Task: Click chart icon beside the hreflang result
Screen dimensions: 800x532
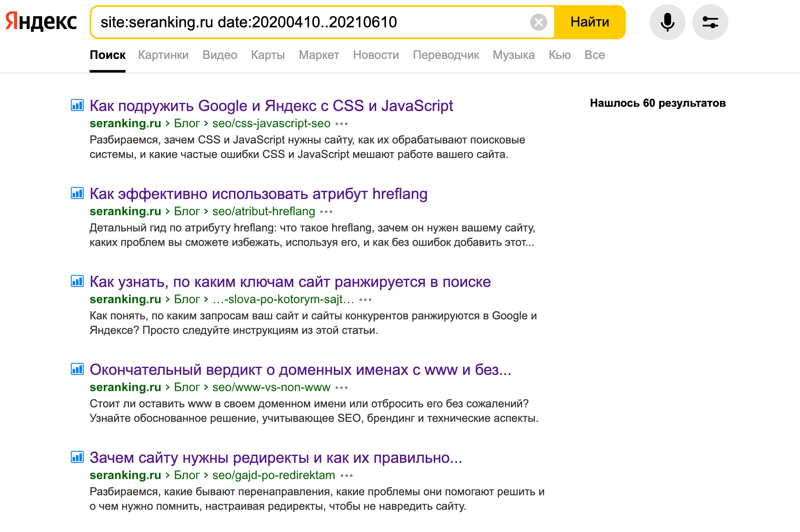Action: pos(77,193)
